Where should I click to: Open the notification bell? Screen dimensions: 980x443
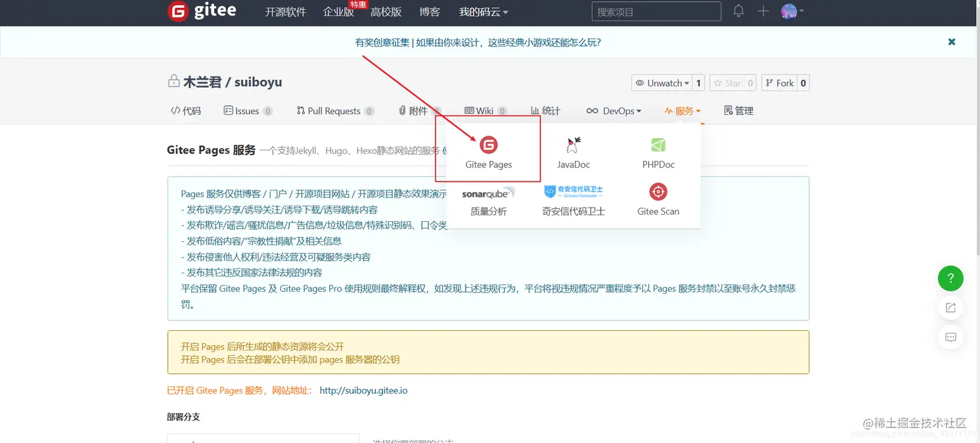[738, 11]
